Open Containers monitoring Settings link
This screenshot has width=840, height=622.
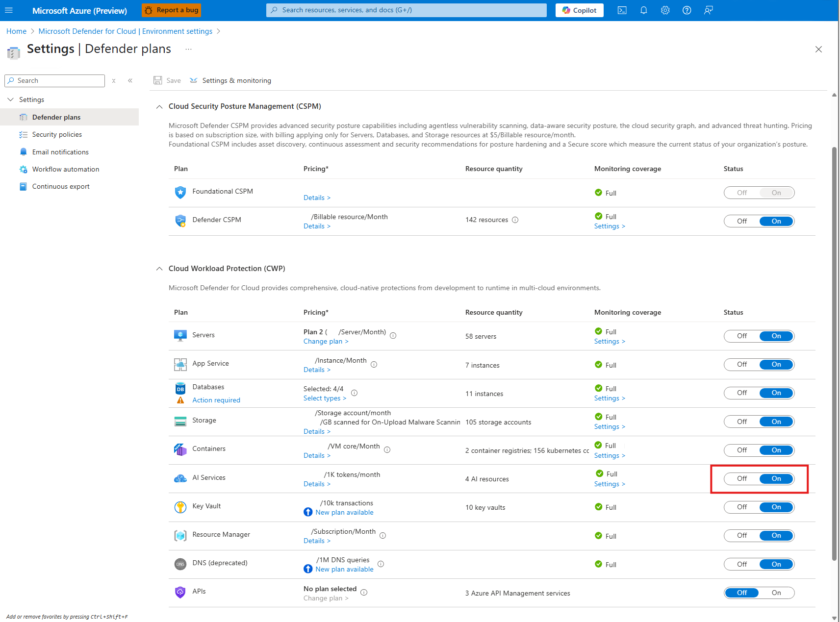coord(610,455)
